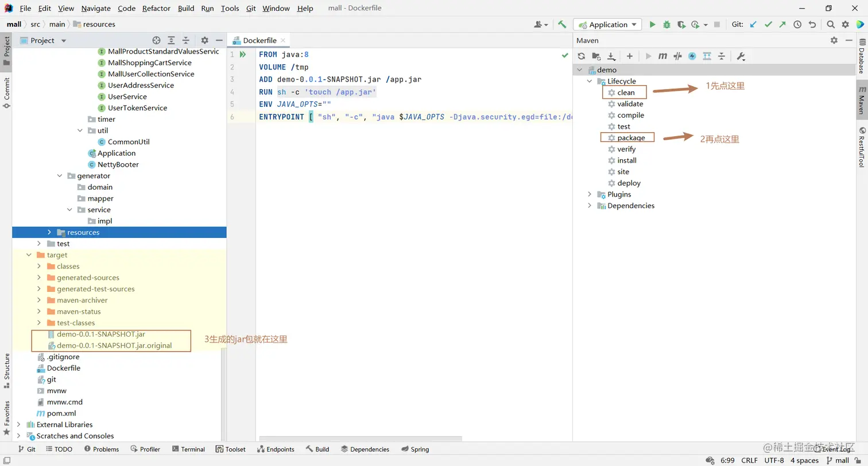Open the Application run configuration dropdown
The height and width of the screenshot is (466, 868).
(607, 25)
